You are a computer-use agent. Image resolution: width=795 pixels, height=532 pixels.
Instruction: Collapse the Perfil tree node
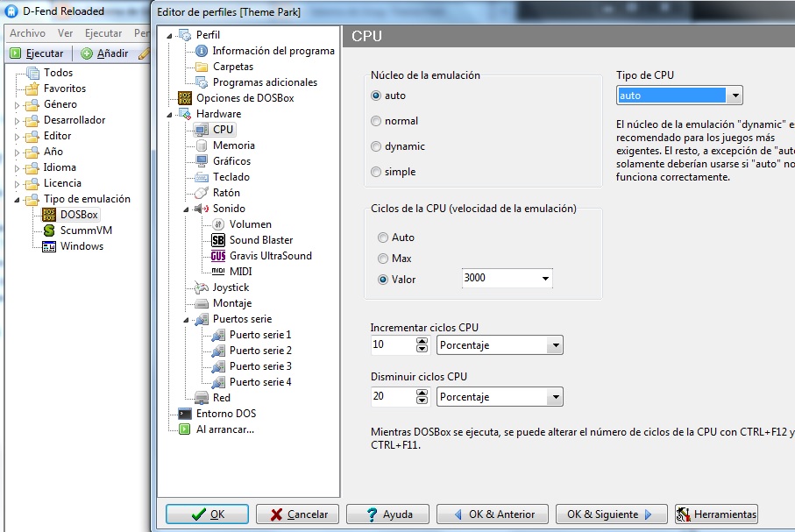[170, 36]
